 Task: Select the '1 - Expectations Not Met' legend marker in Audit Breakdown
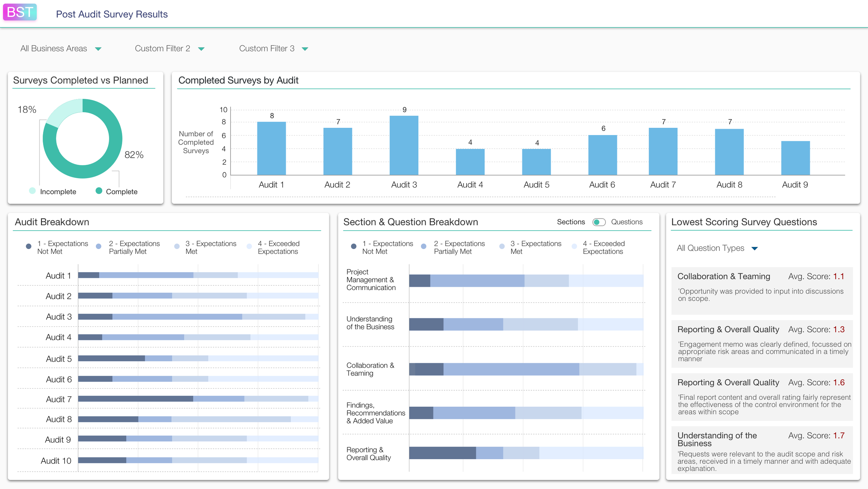(28, 246)
